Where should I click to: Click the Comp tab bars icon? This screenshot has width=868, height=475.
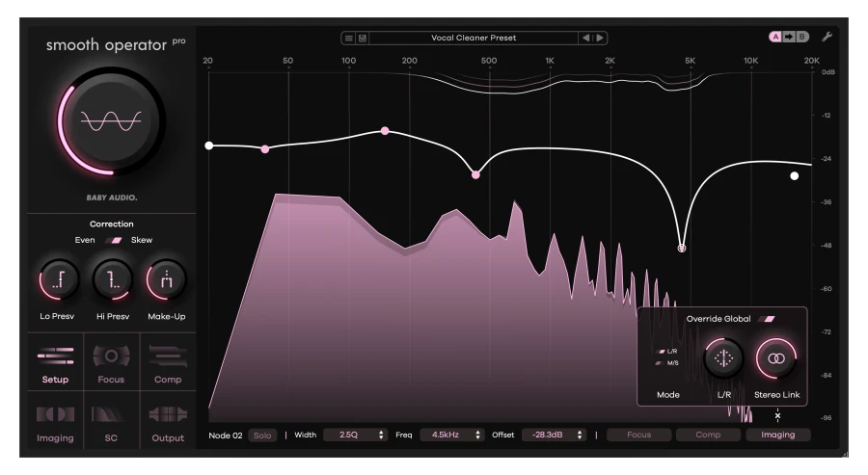pyautogui.click(x=168, y=356)
